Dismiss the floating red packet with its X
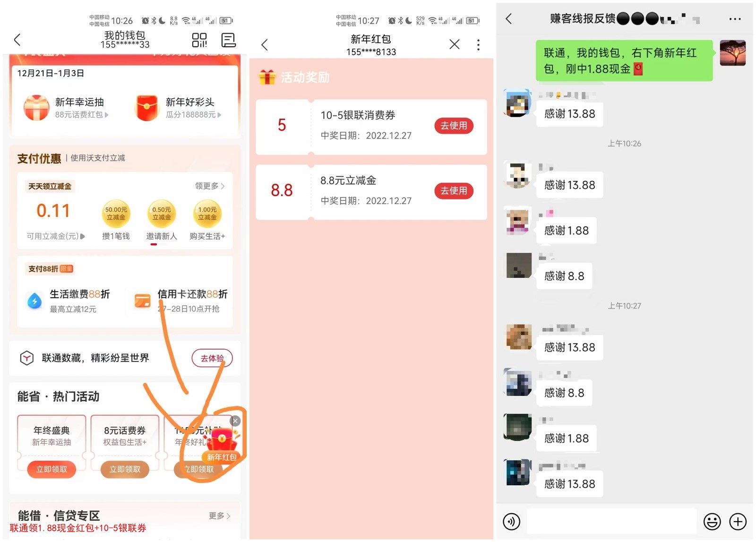Image resolution: width=756 pixels, height=542 pixels. [x=235, y=421]
